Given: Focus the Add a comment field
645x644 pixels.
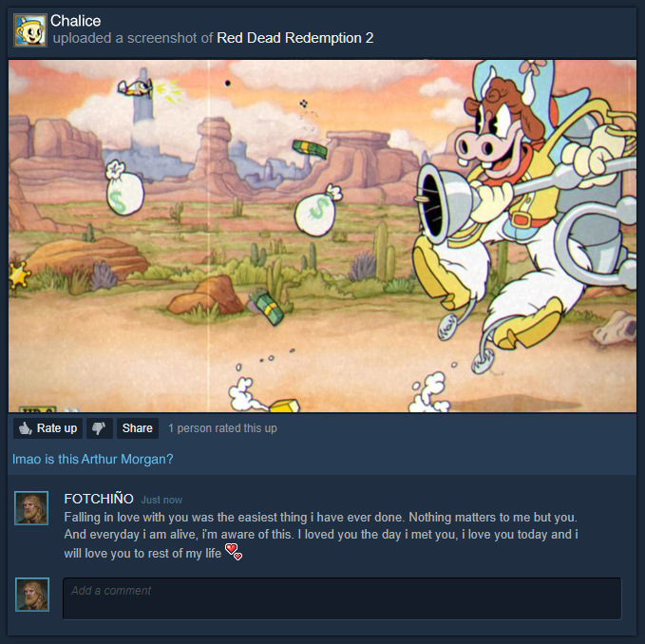Looking at the screenshot, I should click(x=342, y=598).
